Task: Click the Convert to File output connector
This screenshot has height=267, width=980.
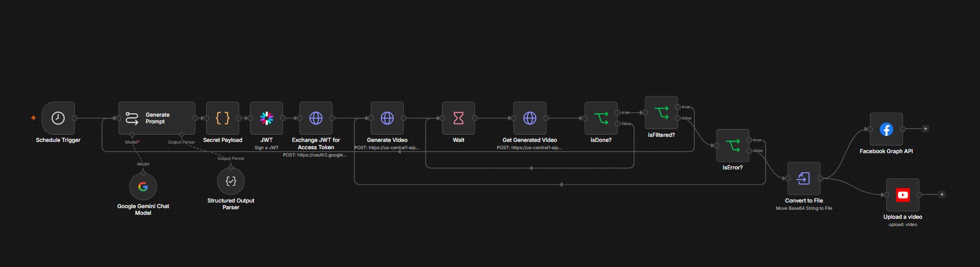Action: 821,178
